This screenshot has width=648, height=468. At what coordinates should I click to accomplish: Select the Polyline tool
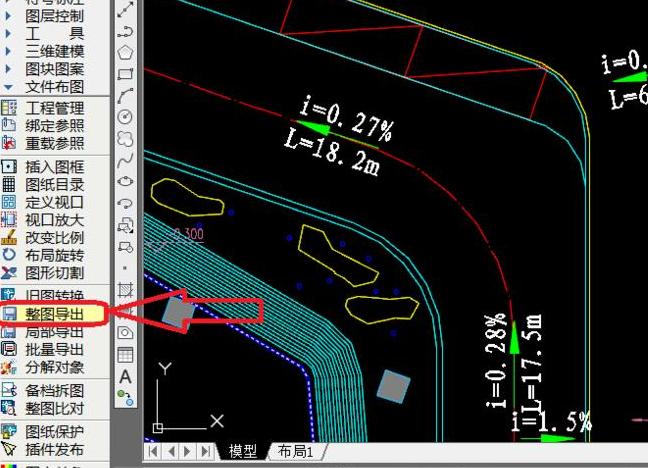click(x=126, y=31)
